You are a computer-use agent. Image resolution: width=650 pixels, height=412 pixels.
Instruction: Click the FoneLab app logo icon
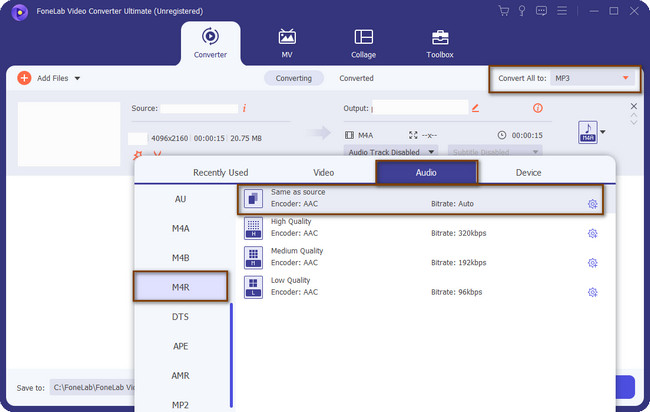pos(19,12)
